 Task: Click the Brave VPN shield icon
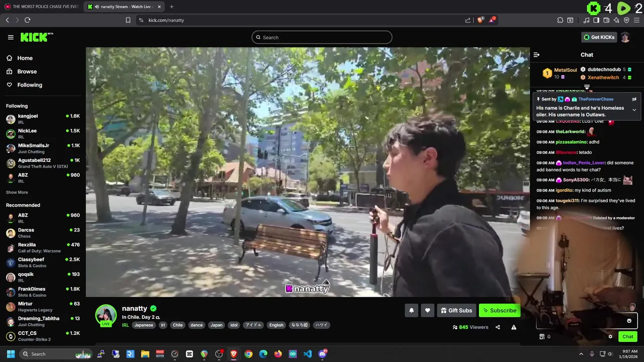point(626,20)
